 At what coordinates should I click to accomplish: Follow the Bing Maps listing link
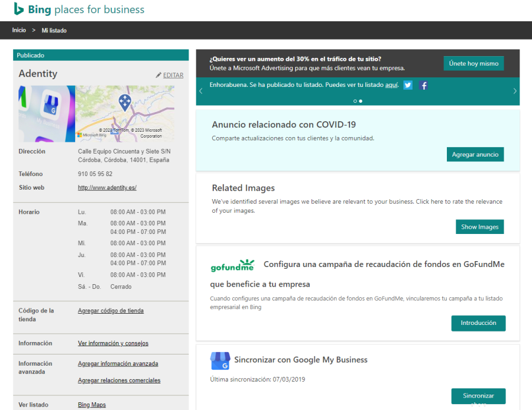pos(92,405)
